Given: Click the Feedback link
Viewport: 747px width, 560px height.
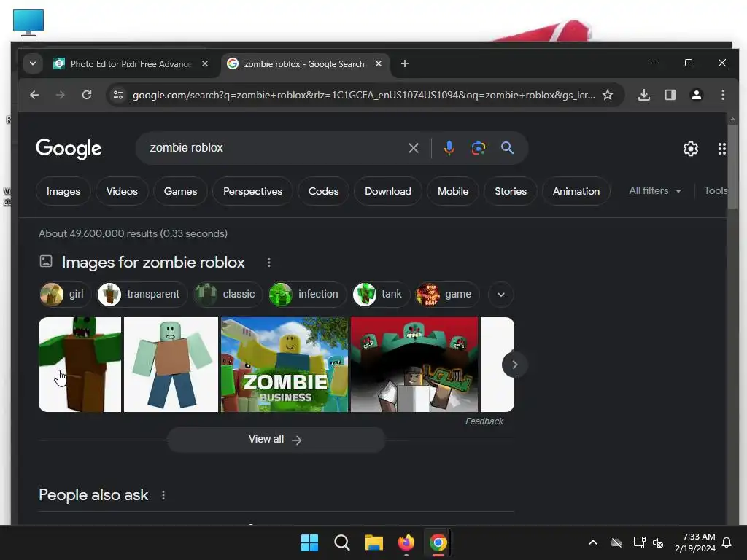Looking at the screenshot, I should (484, 421).
